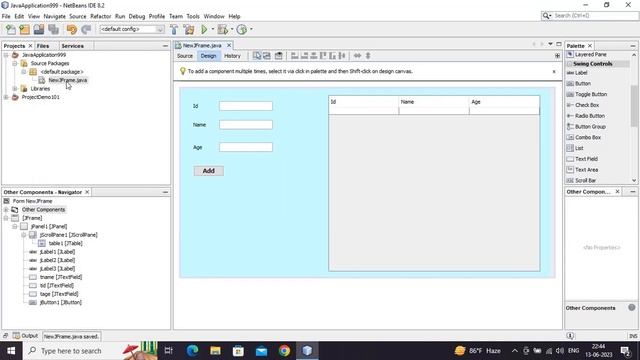Click the New File toolbar icon

[11, 29]
